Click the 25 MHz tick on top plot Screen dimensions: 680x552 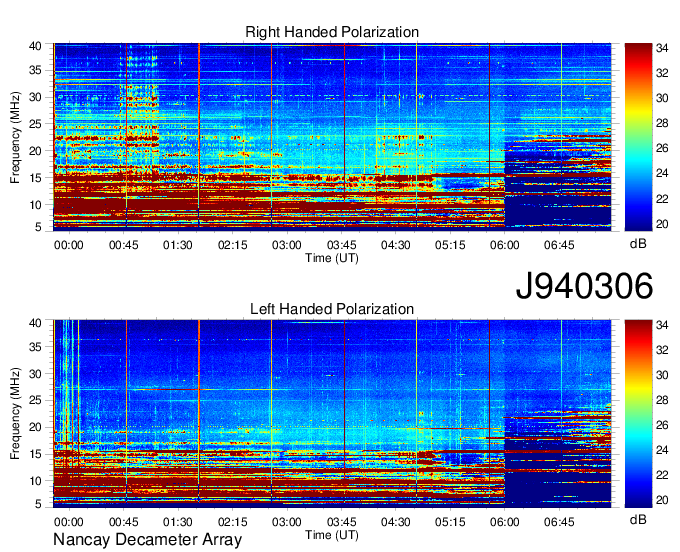(x=35, y=124)
